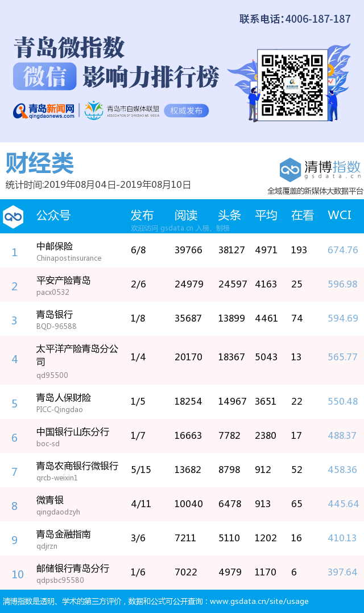The height and width of the screenshot is (613, 364).
Task: Select the 公众号 column header
Action: point(53,215)
